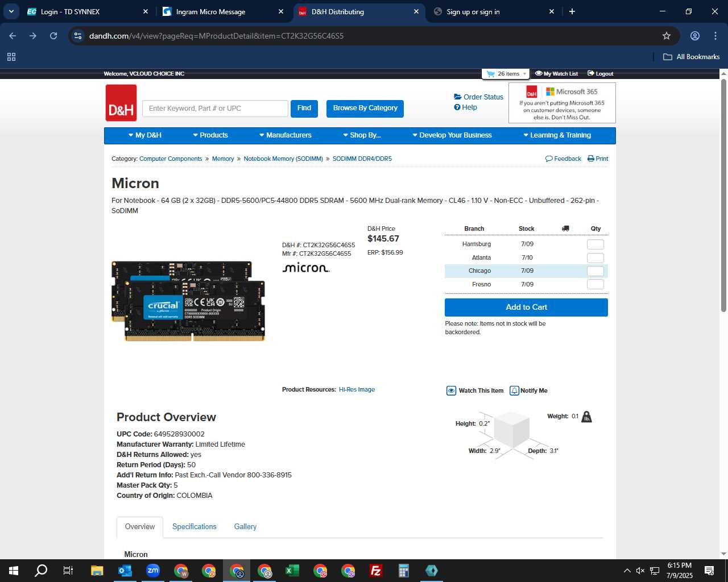Screen dimensions: 728x582
Task: Open My Watch List
Action: click(556, 74)
